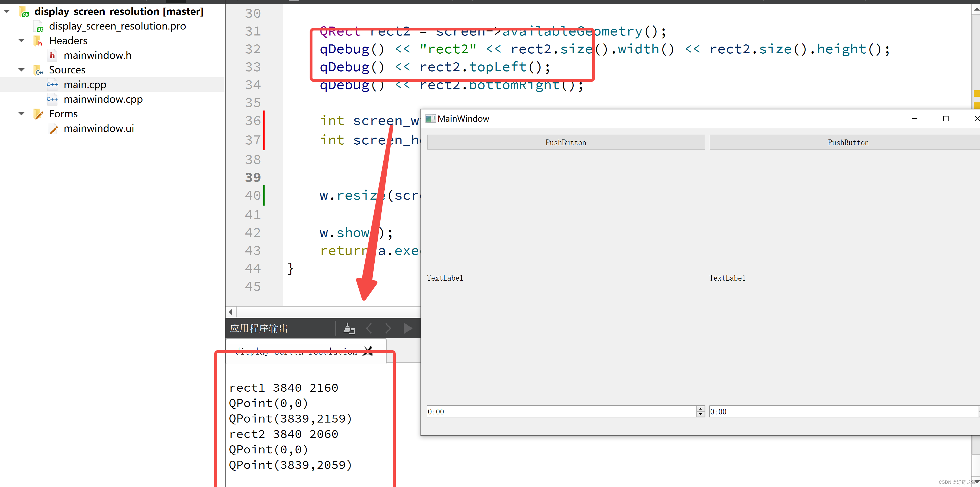
Task: Click the clear output broom icon
Action: (x=349, y=328)
